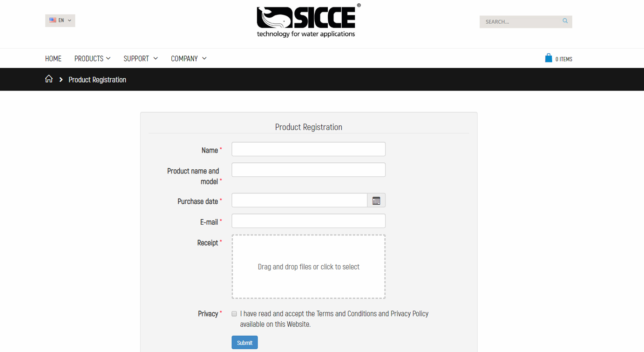Click the home icon in breadcrumb
The height and width of the screenshot is (352, 644).
point(49,79)
